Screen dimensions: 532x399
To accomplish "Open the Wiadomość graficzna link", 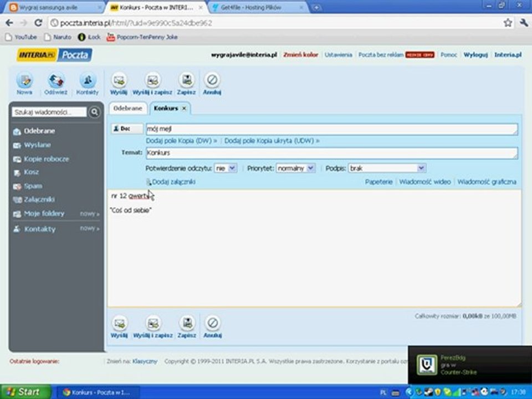I will pos(487,182).
